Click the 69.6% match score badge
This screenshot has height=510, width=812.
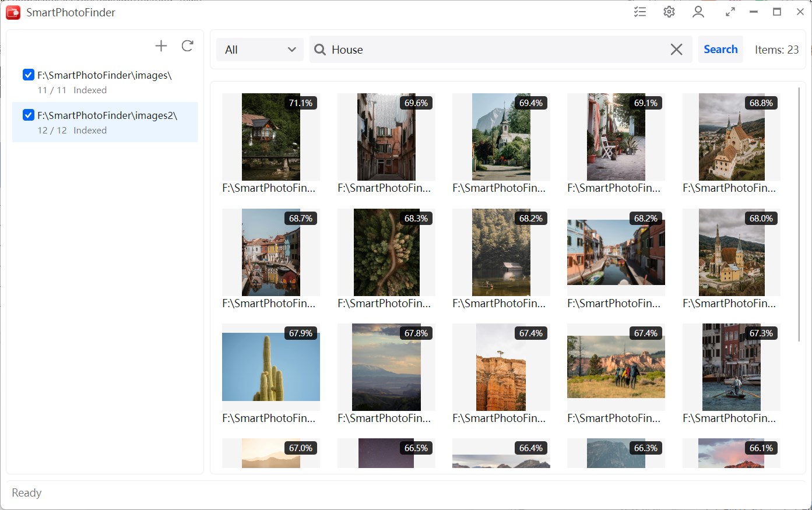[416, 103]
